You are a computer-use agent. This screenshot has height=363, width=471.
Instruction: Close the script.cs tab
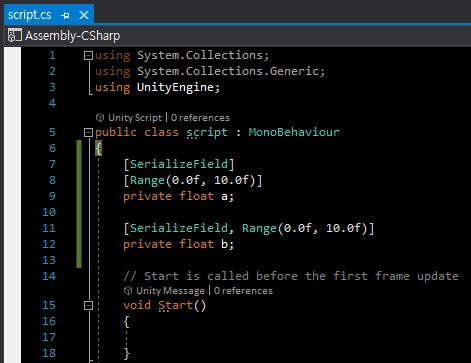[x=84, y=15]
